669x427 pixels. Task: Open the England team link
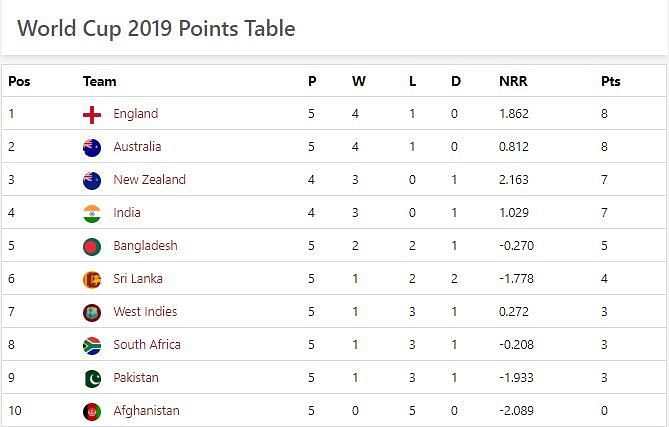[x=136, y=114]
